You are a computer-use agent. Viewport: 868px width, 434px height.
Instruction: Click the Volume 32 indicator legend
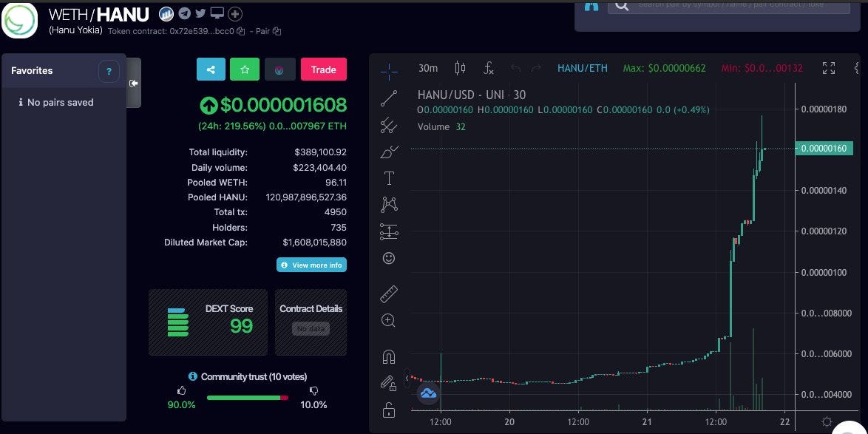(441, 126)
